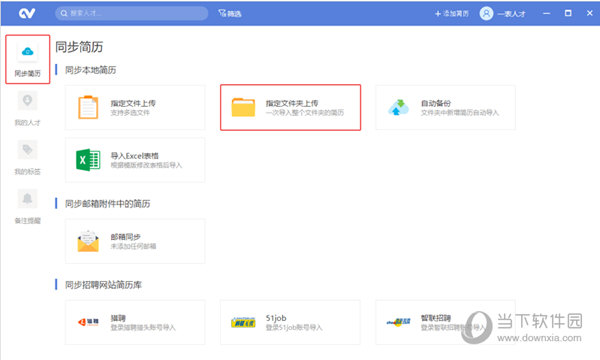The width and height of the screenshot is (600, 360).
Task: Click the 支持多选文件 subtitle
Action: point(130,112)
